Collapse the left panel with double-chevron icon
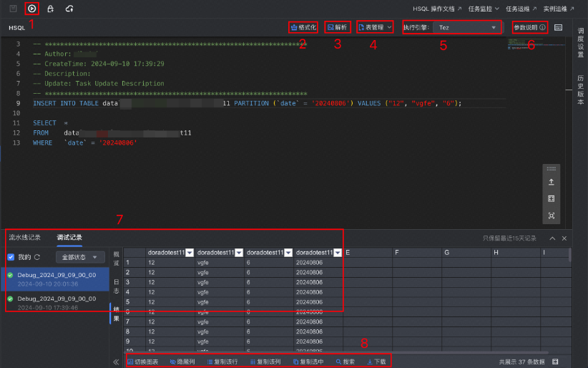588x368 pixels. (x=117, y=362)
